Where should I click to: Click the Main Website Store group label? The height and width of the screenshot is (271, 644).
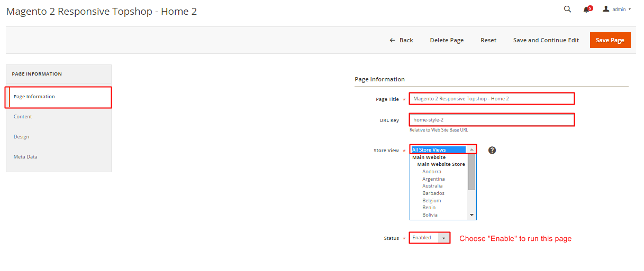coord(441,164)
